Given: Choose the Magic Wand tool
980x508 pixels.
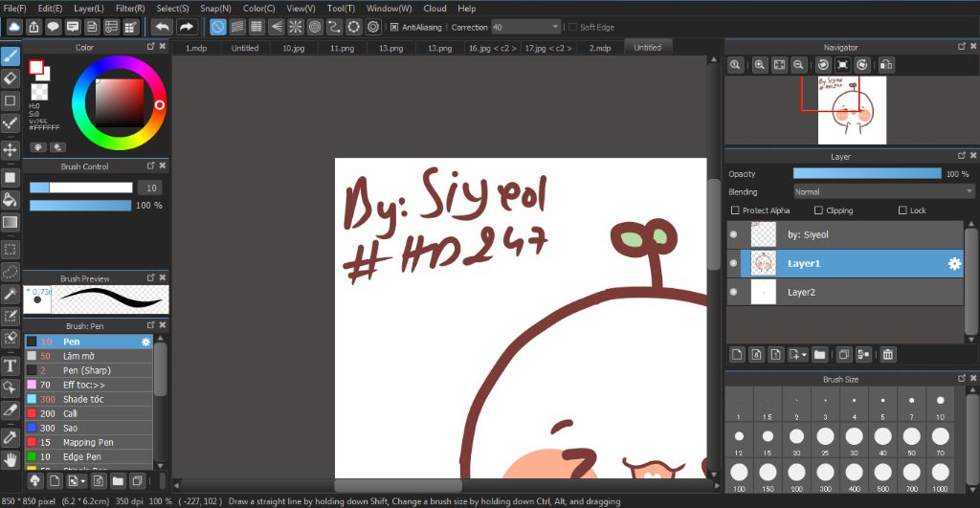Looking at the screenshot, I should pos(10,294).
